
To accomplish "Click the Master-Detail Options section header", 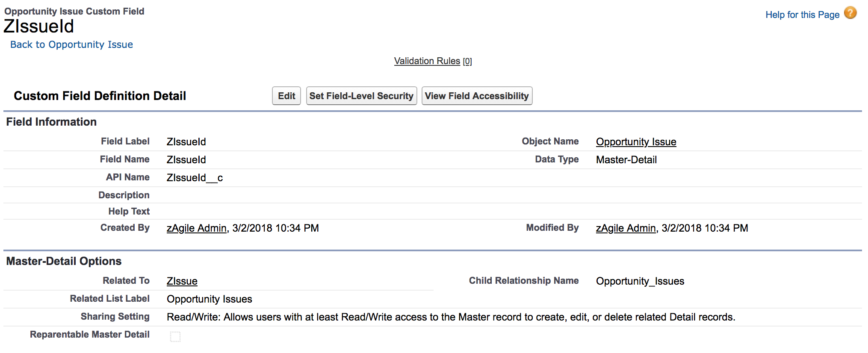I will 64,261.
